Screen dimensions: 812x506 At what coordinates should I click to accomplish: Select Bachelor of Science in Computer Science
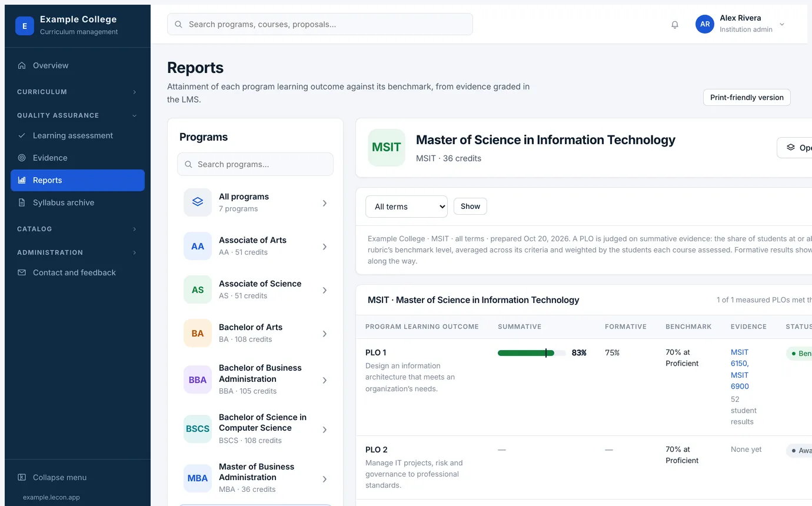255,429
